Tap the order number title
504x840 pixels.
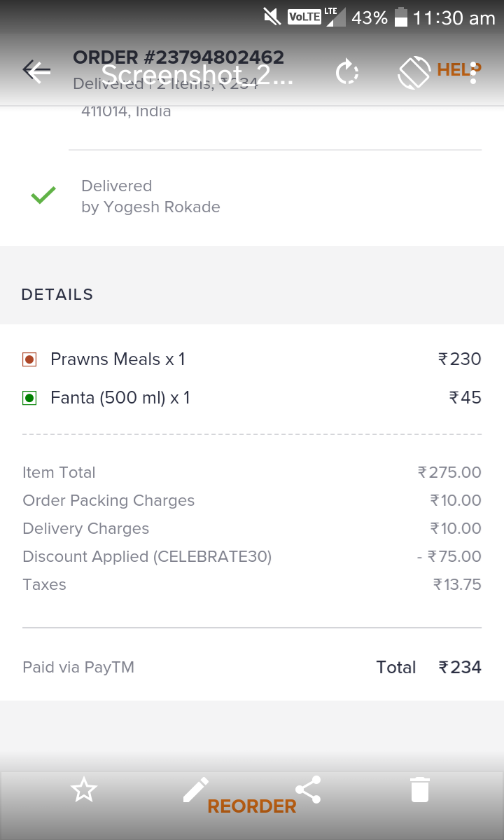[x=178, y=57]
